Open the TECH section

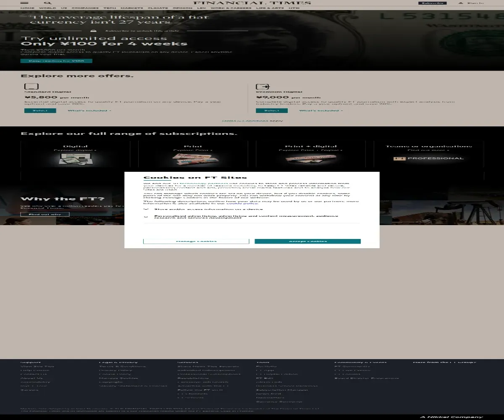(x=110, y=8)
